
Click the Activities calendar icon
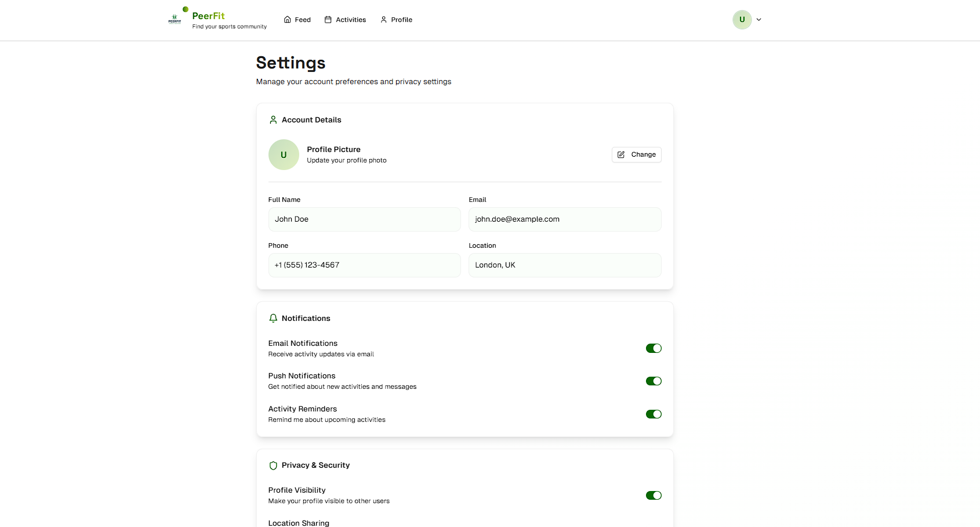coord(328,20)
